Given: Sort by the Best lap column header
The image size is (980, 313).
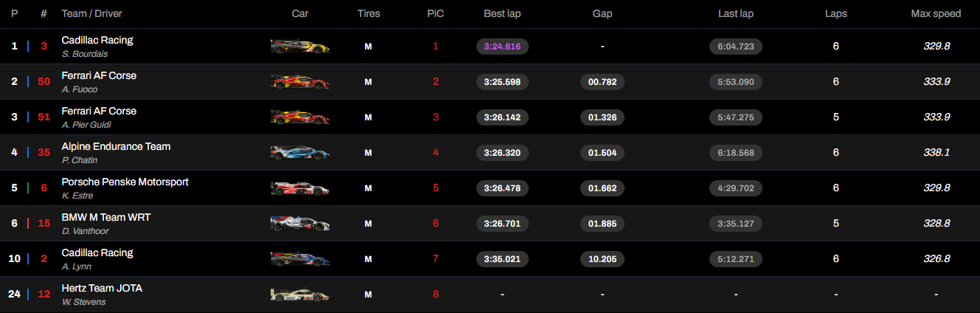Looking at the screenshot, I should 502,14.
